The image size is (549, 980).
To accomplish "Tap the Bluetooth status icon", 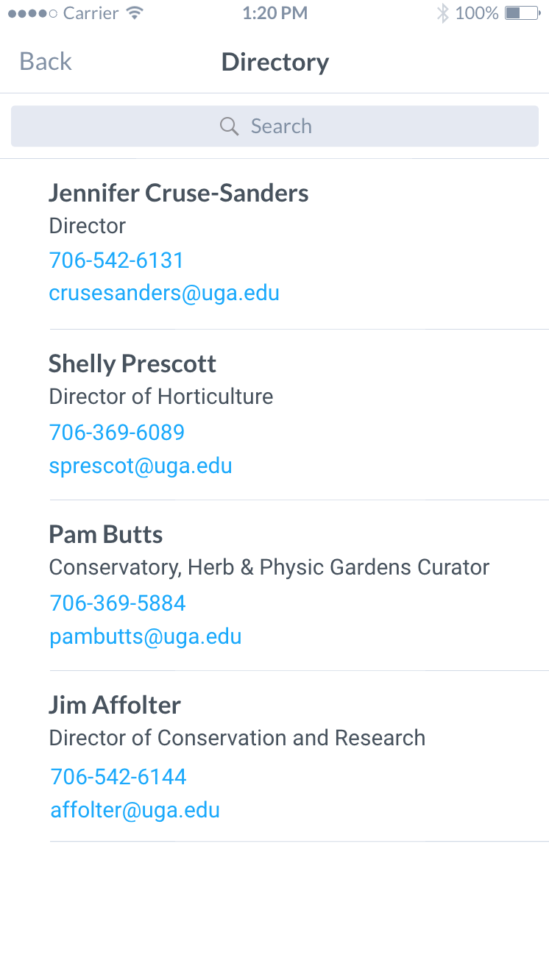I will point(442,13).
